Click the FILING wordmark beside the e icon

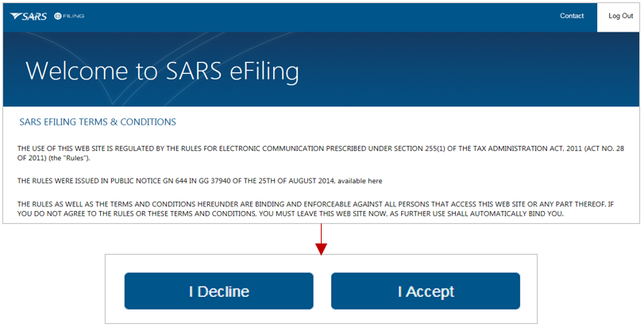[74, 16]
